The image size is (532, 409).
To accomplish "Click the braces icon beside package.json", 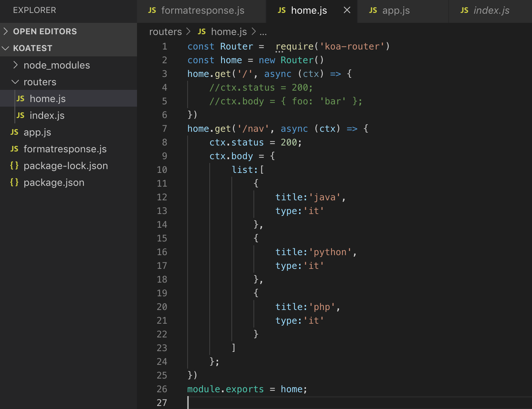I will tap(14, 182).
